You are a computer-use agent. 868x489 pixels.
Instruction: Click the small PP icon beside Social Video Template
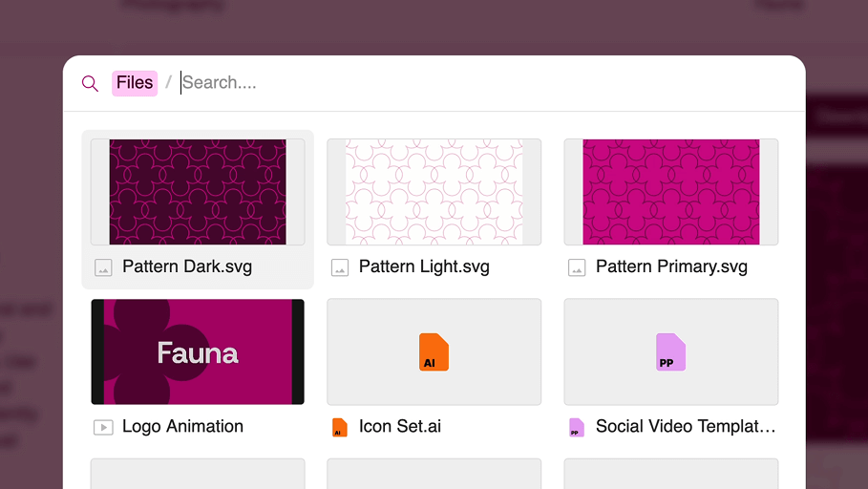tap(576, 428)
